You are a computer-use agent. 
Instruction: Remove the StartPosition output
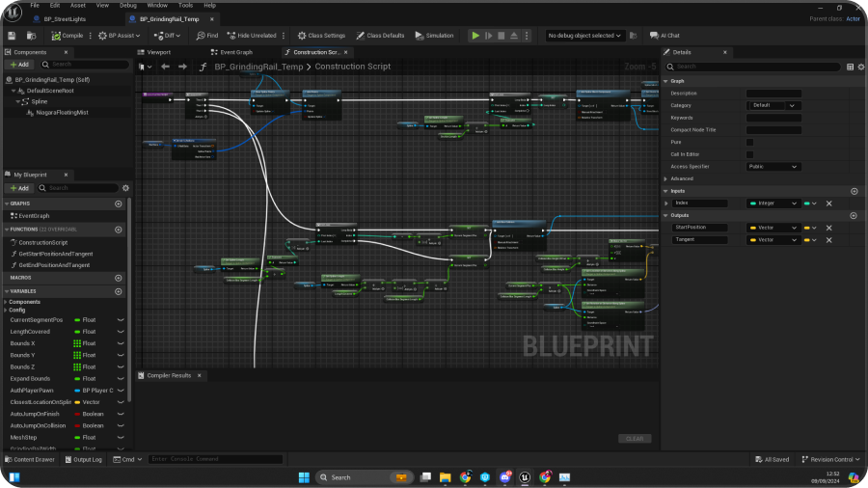click(x=828, y=228)
